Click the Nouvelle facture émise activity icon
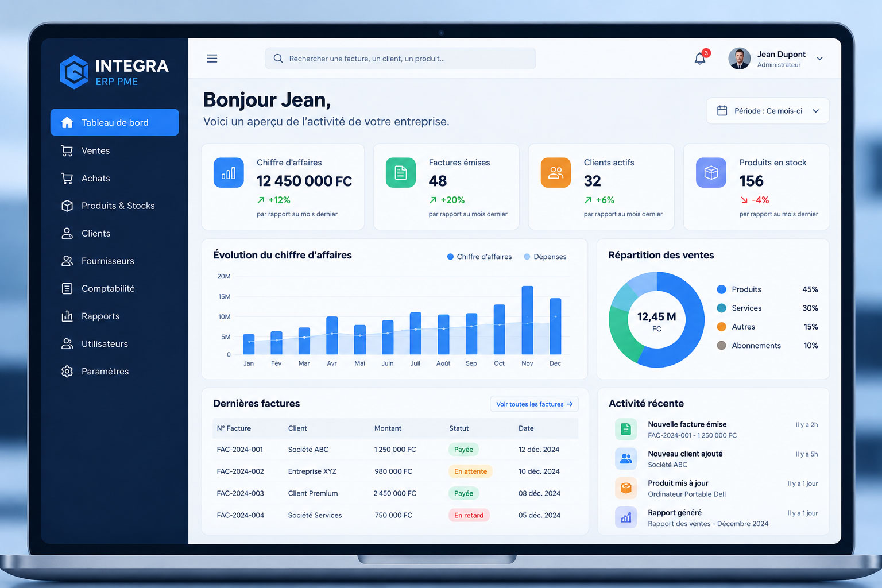Viewport: 882px width, 588px height. point(626,429)
